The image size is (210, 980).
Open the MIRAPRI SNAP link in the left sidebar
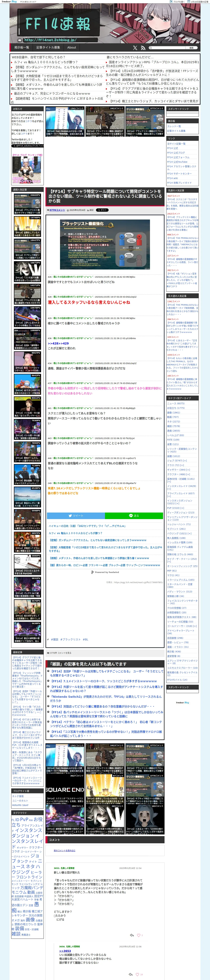[20, 805]
